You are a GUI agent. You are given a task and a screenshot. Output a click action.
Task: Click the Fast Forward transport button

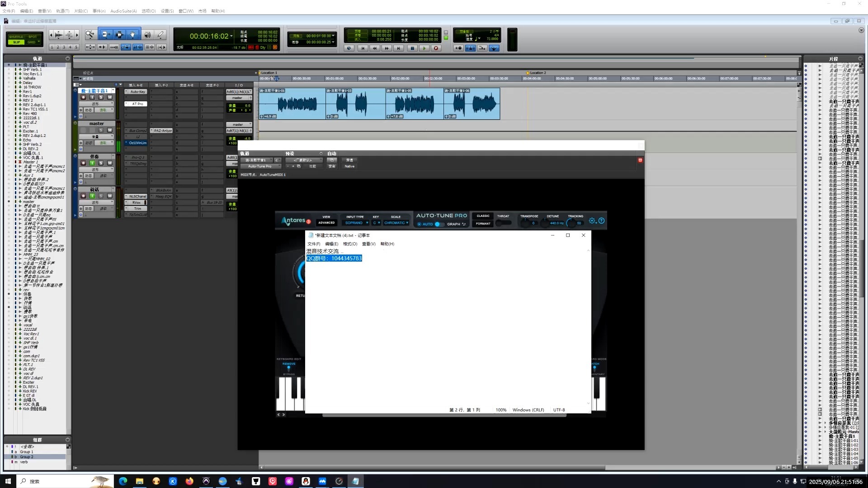tap(387, 48)
